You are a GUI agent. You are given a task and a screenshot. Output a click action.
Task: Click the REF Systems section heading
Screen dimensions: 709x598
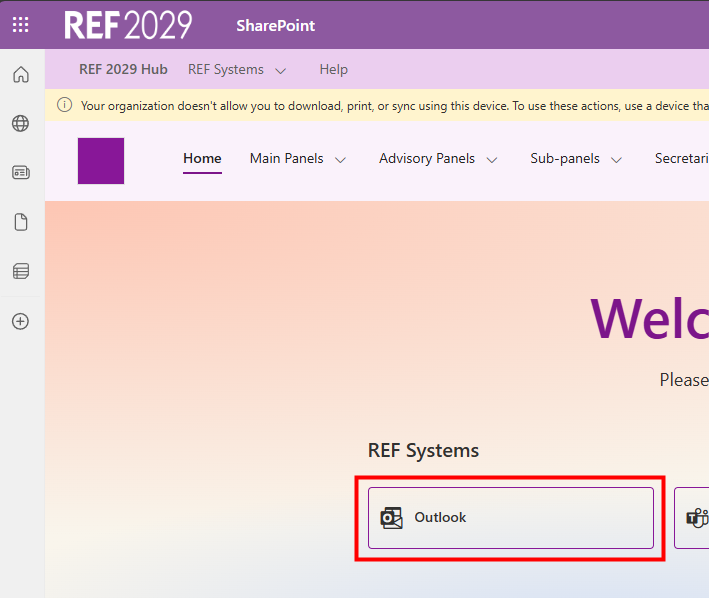point(423,451)
